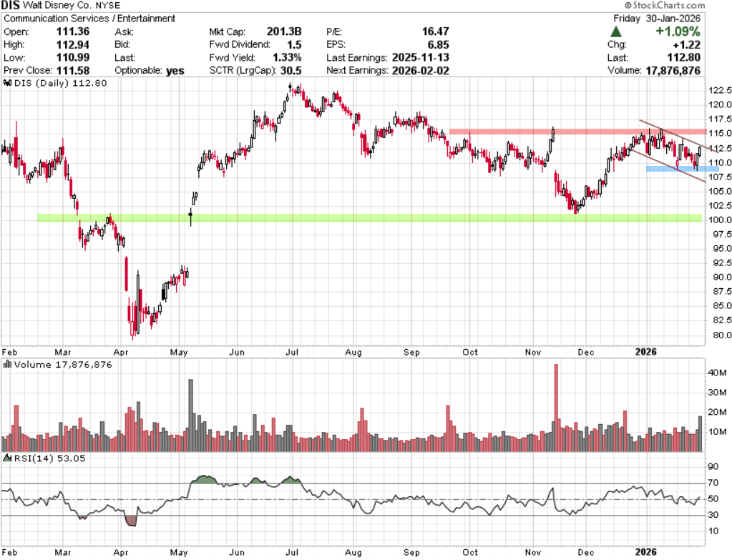This screenshot has height=560, width=732.
Task: Click the RSI indicator icon beside RSI(14)
Action: pyautogui.click(x=7, y=458)
